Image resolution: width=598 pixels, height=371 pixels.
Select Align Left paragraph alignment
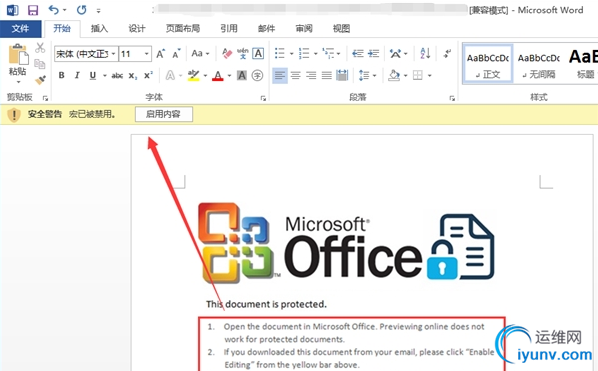click(280, 75)
